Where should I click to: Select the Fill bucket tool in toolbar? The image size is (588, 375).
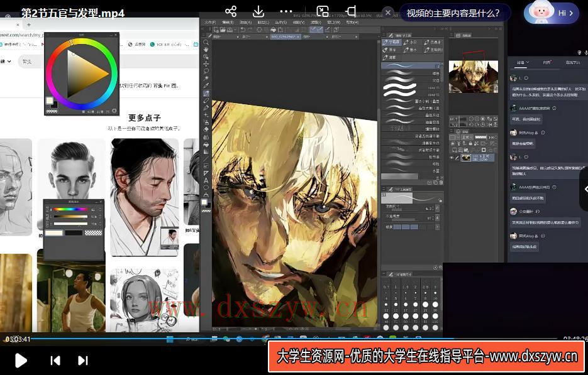point(206,144)
